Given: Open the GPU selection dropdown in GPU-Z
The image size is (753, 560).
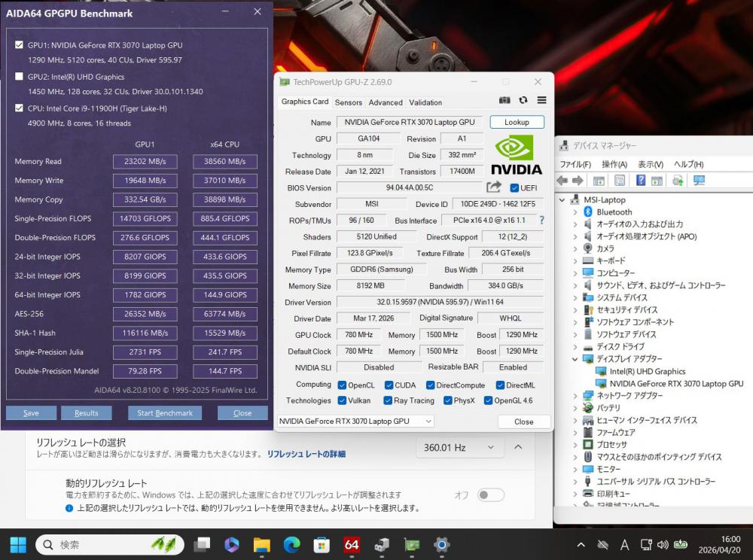Looking at the screenshot, I should click(356, 422).
